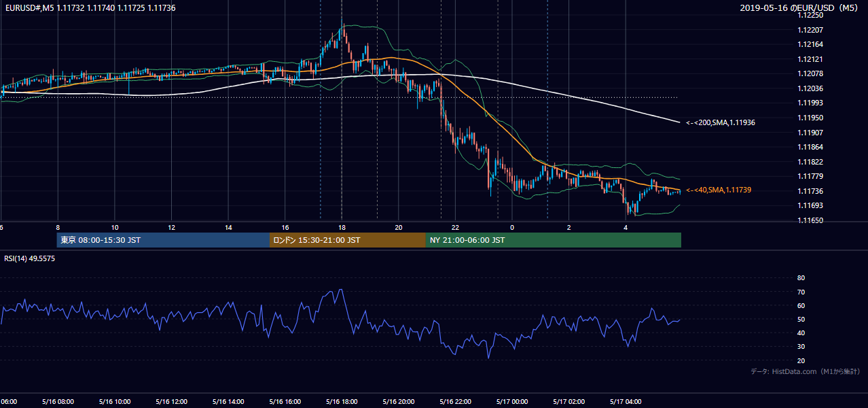The width and height of the screenshot is (868, 408).
Task: Click the 5/16 14:00 bottom time label
Action: 228,402
